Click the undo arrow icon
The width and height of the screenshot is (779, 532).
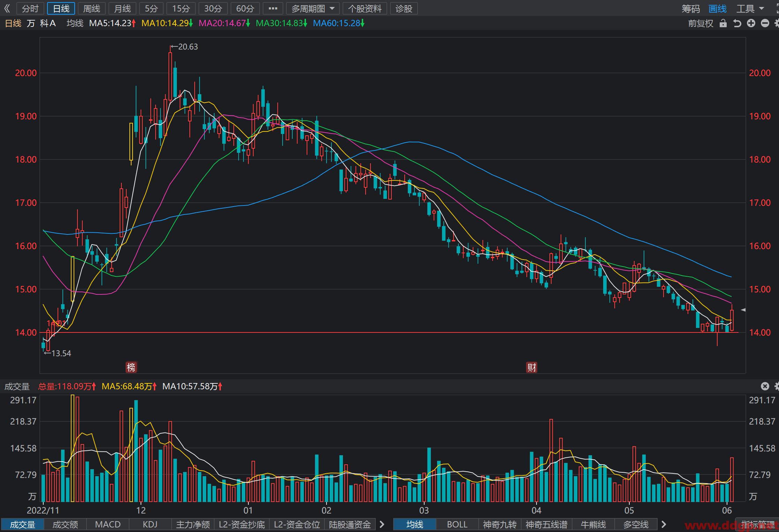[737, 23]
